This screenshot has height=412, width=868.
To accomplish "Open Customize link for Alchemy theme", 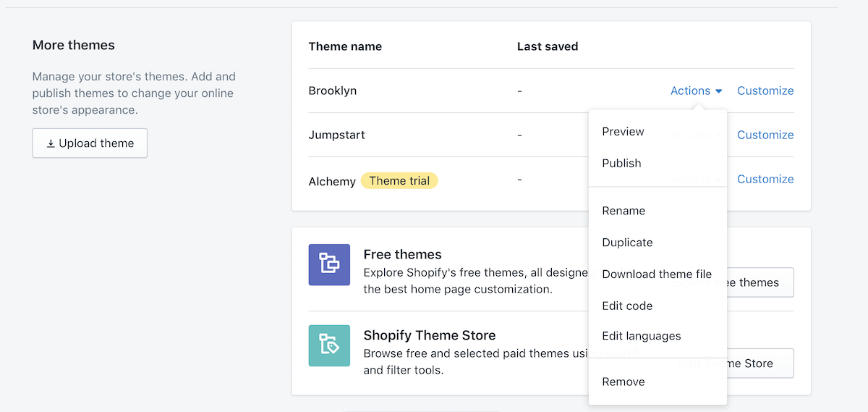I will tap(765, 179).
